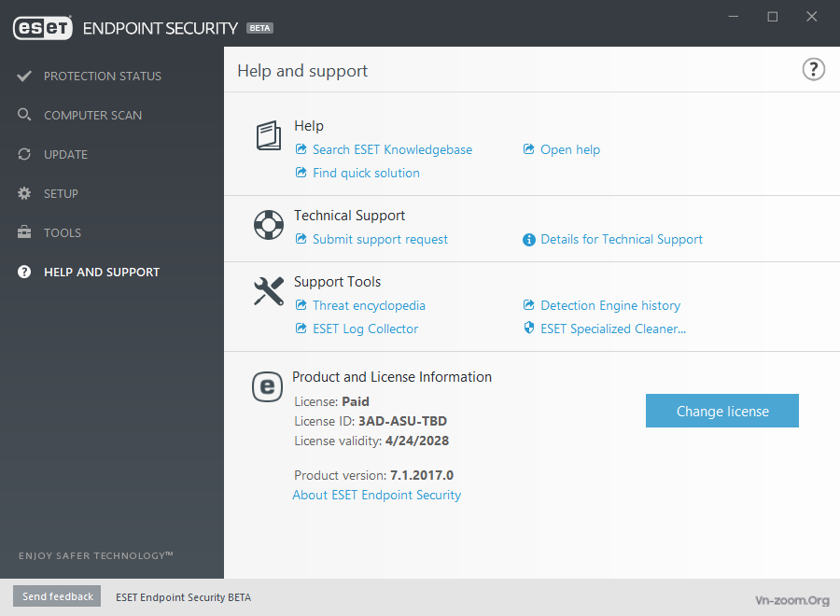The width and height of the screenshot is (840, 616).
Task: Select Help and Support in sidebar
Action: tap(102, 272)
